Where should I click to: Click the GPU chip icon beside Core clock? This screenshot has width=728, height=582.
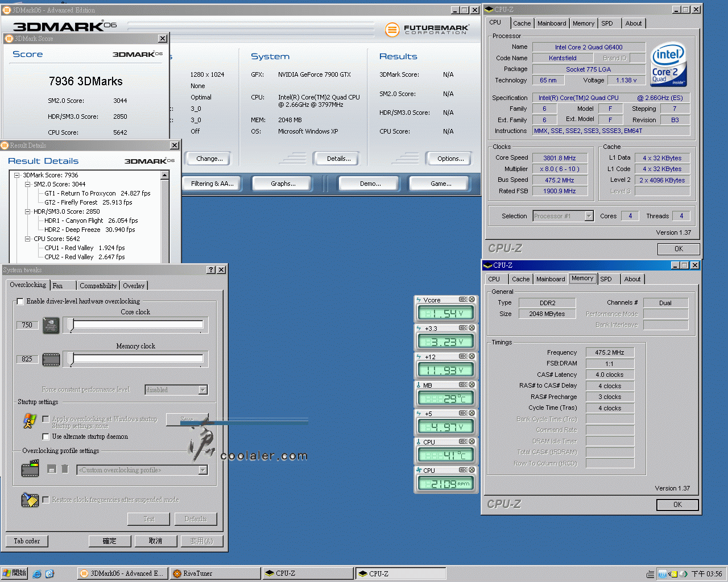click(x=51, y=326)
